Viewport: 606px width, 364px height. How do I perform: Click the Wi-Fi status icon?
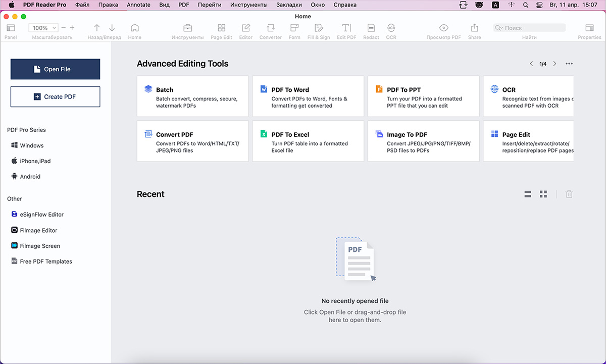(512, 5)
